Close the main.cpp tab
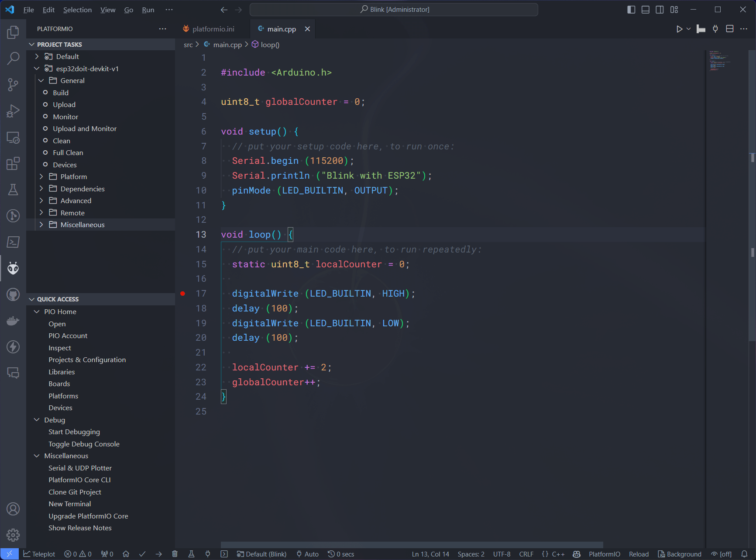 click(x=307, y=29)
